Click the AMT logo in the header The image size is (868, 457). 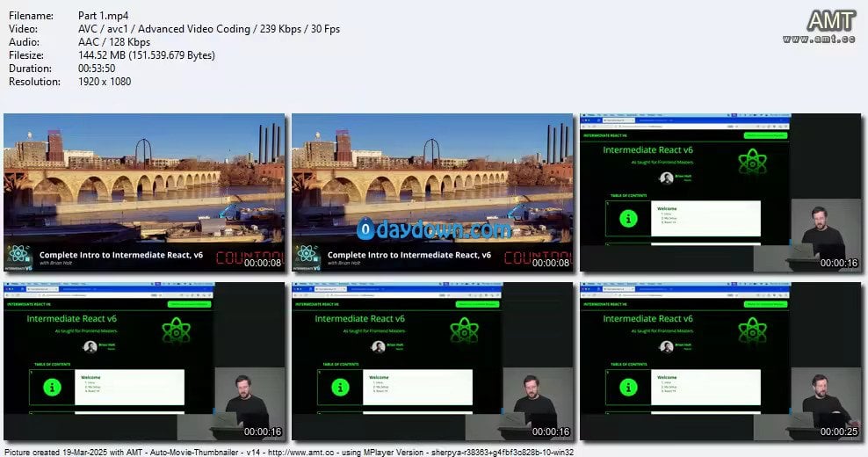(820, 26)
